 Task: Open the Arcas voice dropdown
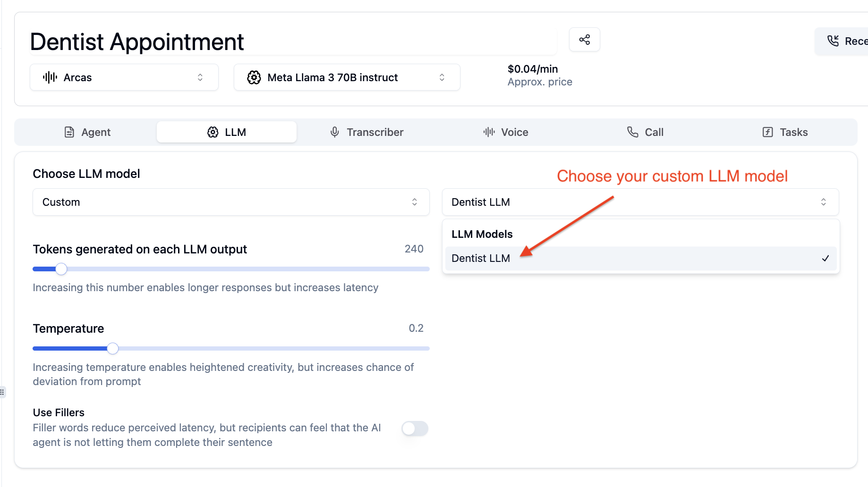click(x=124, y=77)
